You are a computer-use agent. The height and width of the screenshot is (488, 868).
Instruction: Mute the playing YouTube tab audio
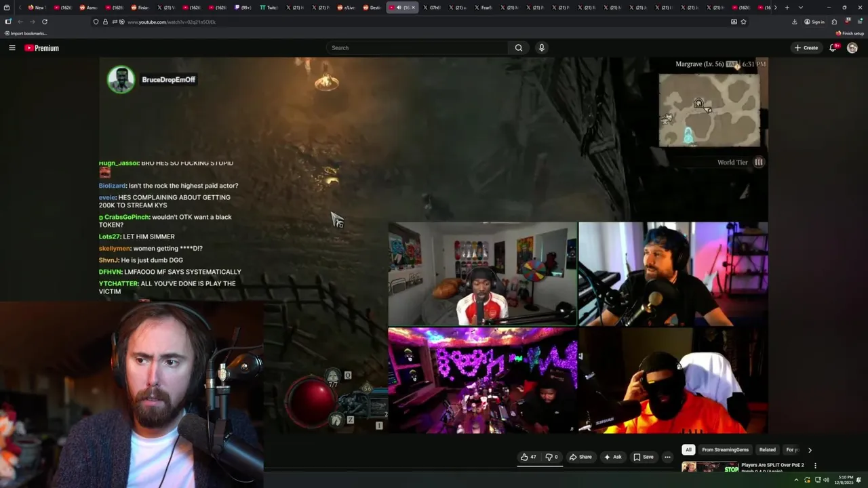tap(399, 7)
